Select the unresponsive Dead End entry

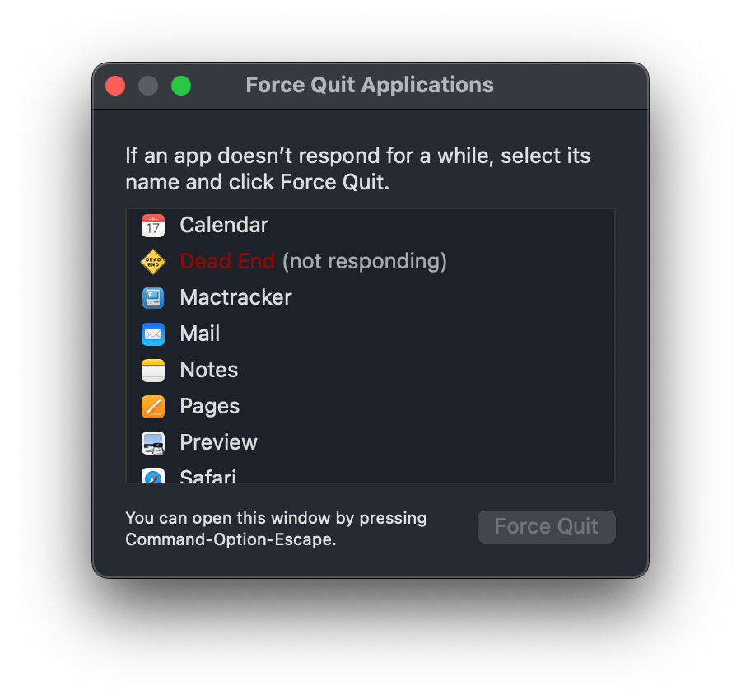[x=226, y=261]
